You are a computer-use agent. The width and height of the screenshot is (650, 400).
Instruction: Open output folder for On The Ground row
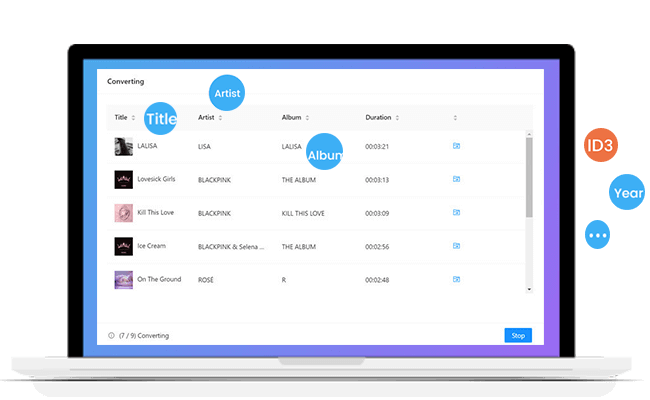click(x=456, y=279)
